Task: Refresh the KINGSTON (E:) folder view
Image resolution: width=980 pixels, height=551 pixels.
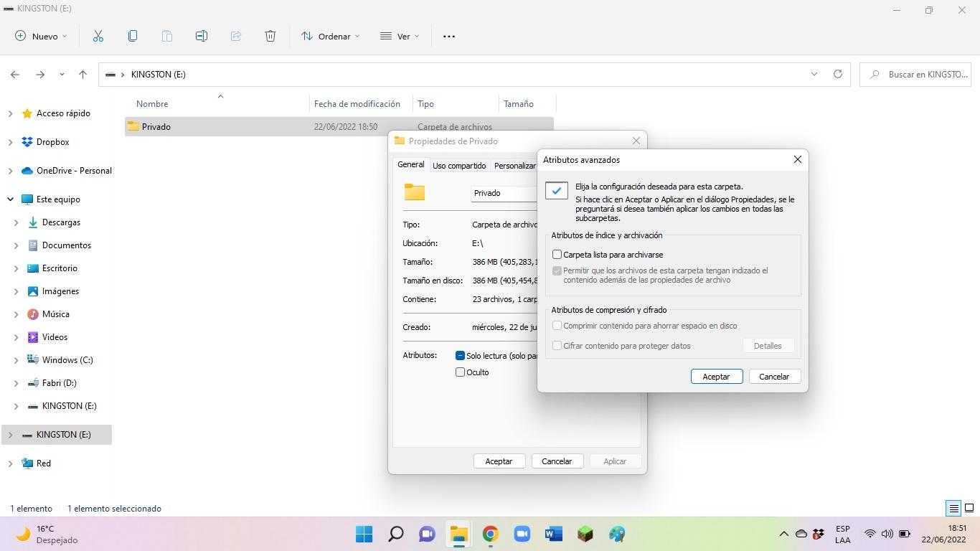Action: tap(837, 74)
